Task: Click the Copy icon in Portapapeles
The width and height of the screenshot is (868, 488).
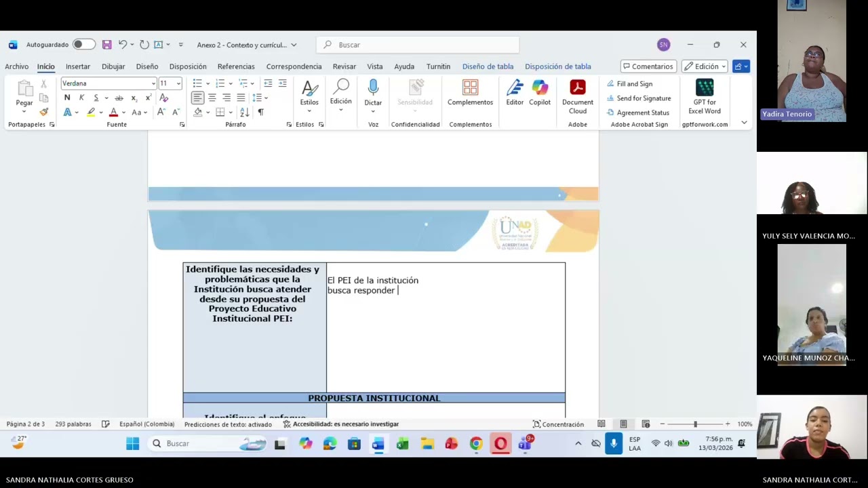Action: pyautogui.click(x=44, y=98)
